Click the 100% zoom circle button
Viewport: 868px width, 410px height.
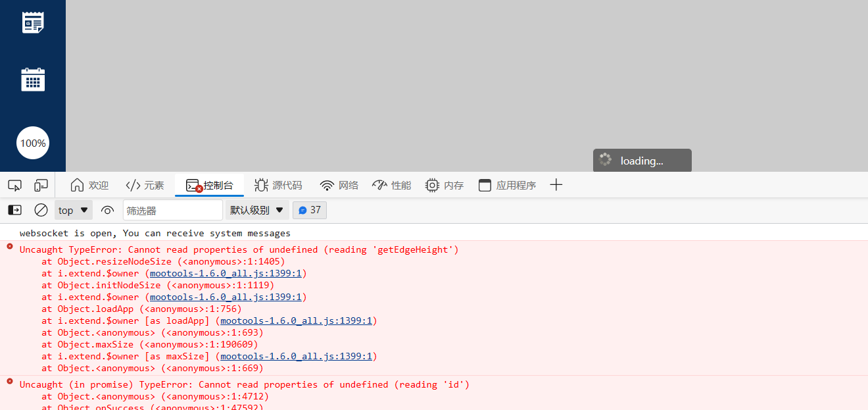click(x=33, y=143)
